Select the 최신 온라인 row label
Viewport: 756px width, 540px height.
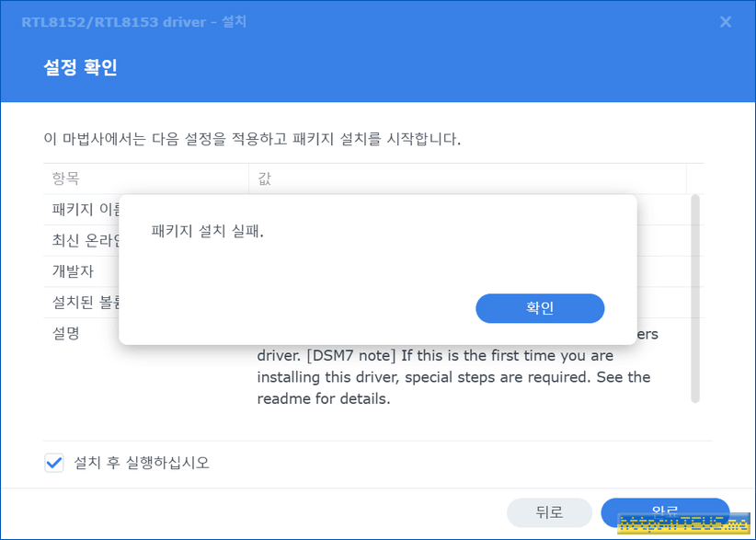pos(85,241)
